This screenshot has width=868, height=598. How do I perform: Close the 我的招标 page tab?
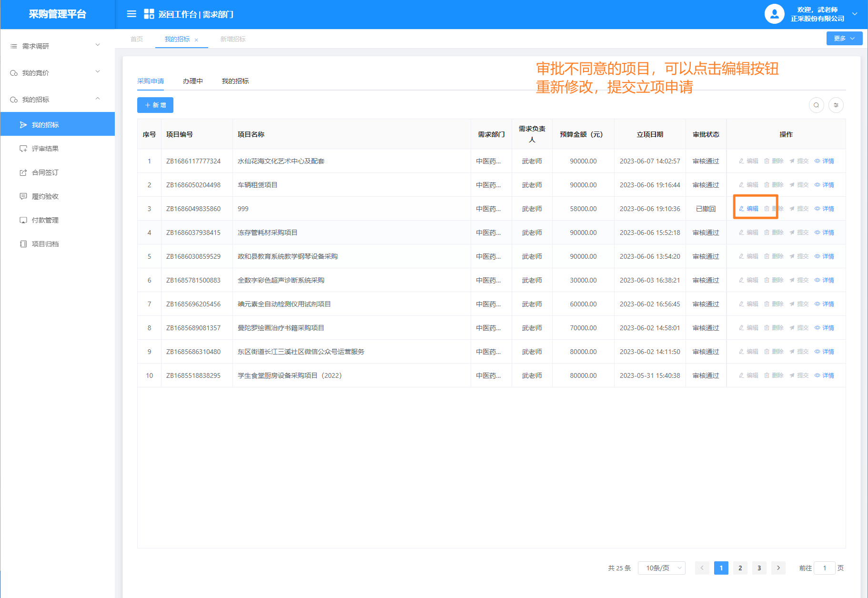point(196,40)
